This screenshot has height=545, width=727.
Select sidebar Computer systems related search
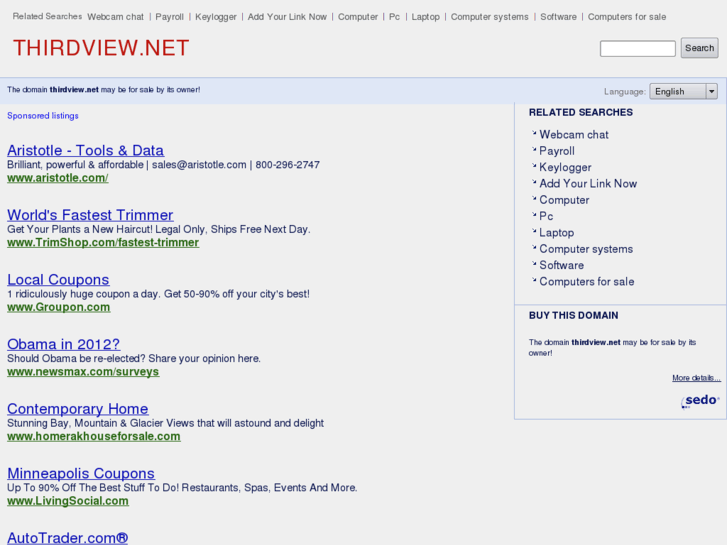tap(586, 249)
